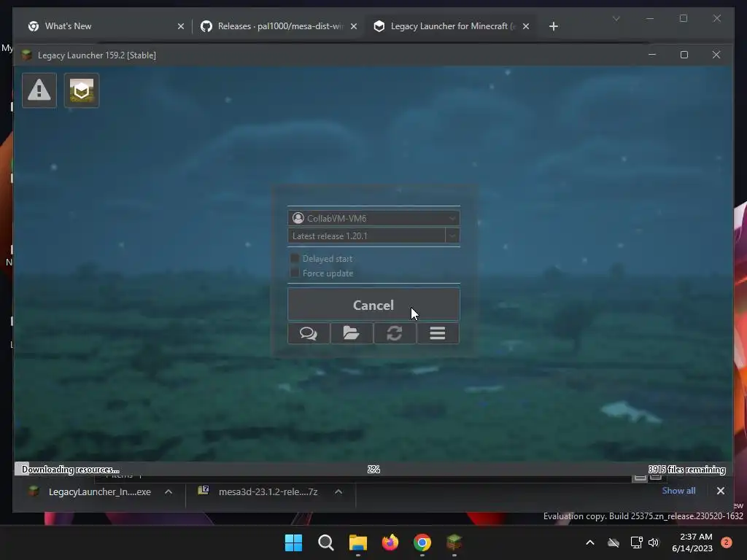Open the notification badge showing 2
Viewport: 747px width, 560px height.
727,542
